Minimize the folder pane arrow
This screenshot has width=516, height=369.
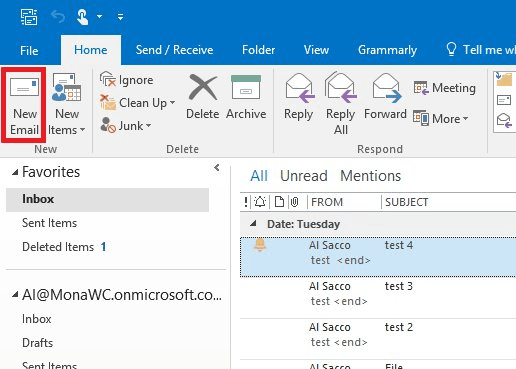(217, 167)
